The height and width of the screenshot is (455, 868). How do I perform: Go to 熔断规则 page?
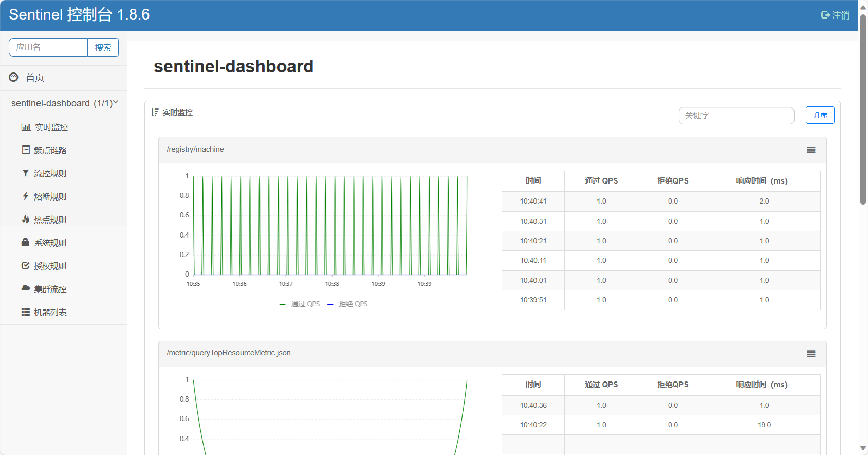[x=50, y=197]
